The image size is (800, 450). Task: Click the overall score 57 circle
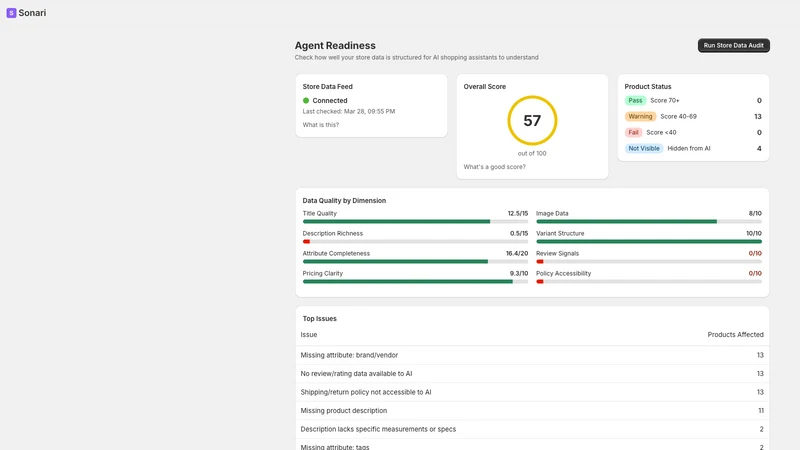click(x=532, y=120)
